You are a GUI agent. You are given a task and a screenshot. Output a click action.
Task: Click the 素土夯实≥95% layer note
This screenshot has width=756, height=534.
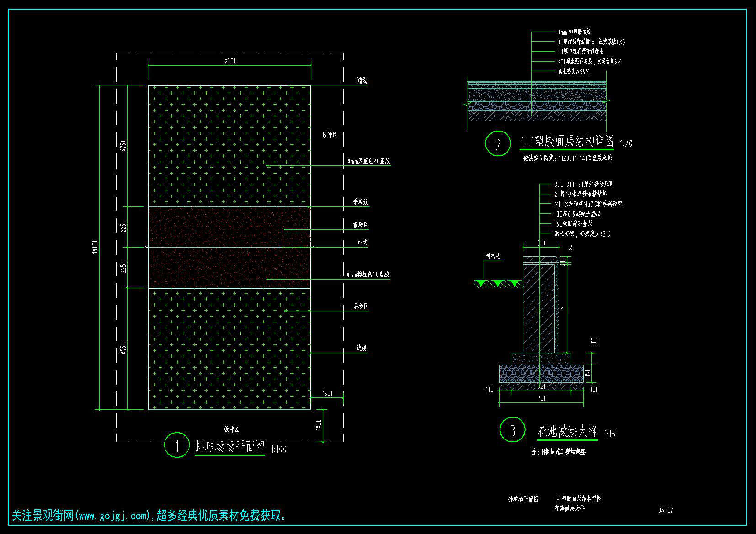coord(573,72)
